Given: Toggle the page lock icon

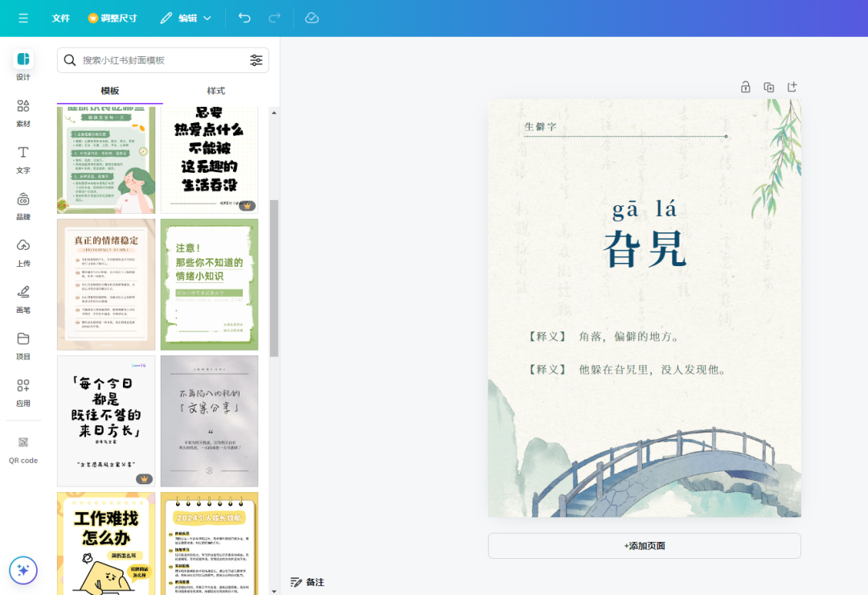Looking at the screenshot, I should point(745,86).
